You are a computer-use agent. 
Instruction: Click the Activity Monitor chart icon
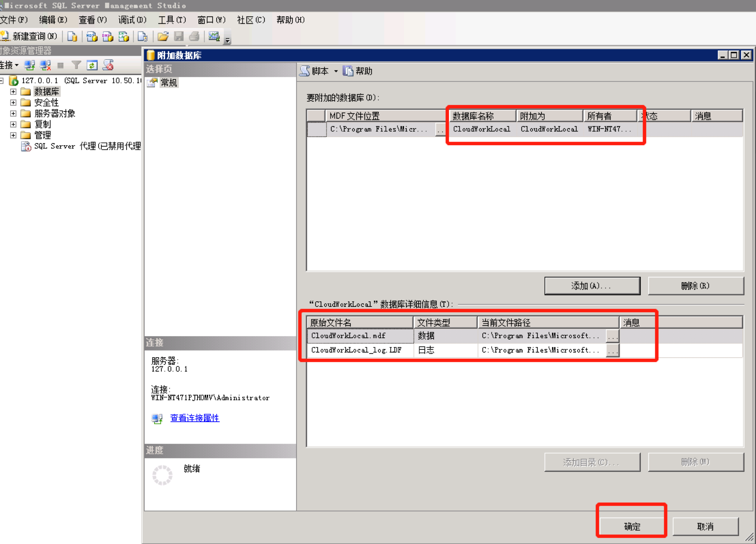click(x=214, y=36)
